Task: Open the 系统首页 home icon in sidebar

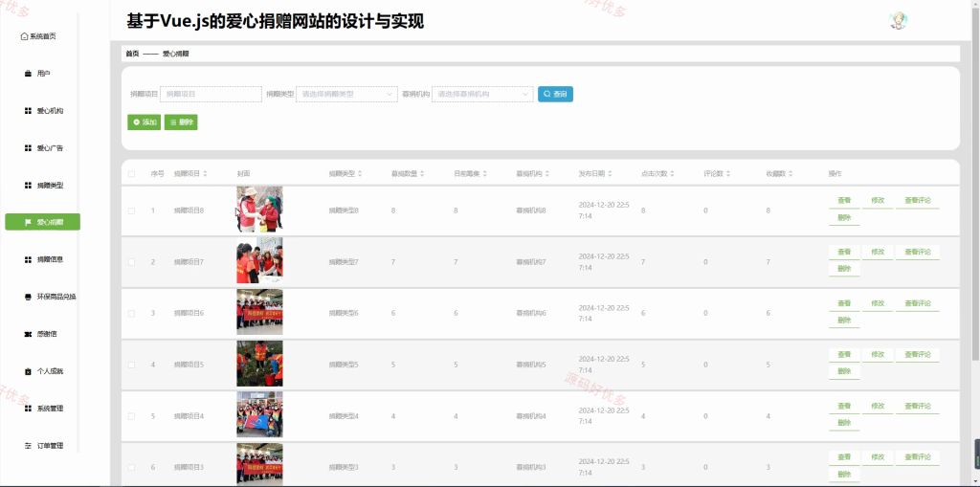Action: [x=24, y=36]
